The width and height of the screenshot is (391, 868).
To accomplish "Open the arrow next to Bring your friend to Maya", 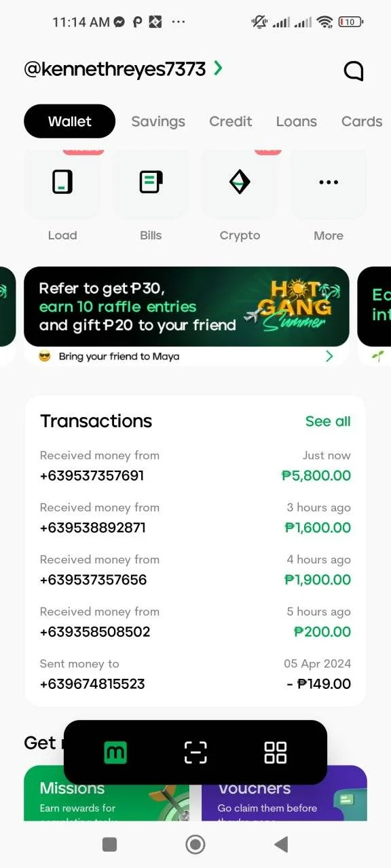I will [329, 356].
